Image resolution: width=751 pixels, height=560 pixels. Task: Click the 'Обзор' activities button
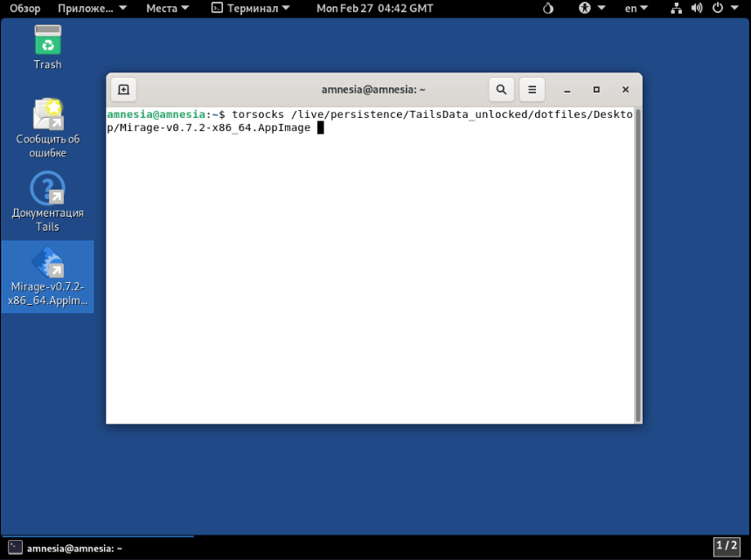[25, 9]
